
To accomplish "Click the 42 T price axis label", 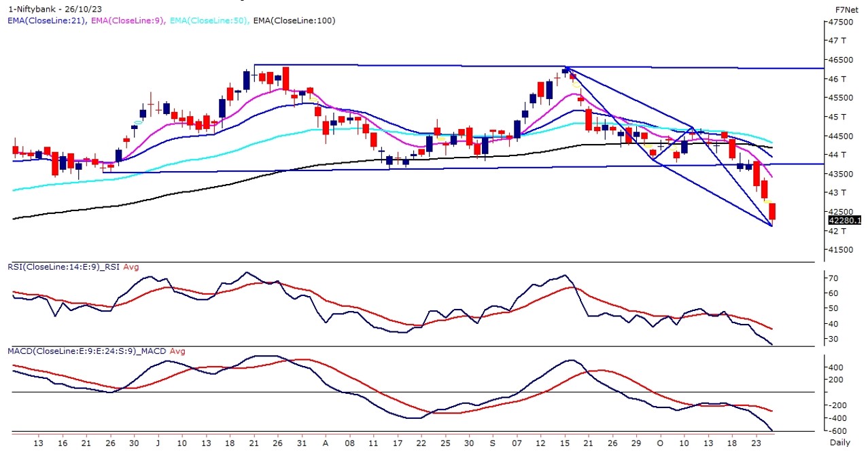I will pos(837,231).
